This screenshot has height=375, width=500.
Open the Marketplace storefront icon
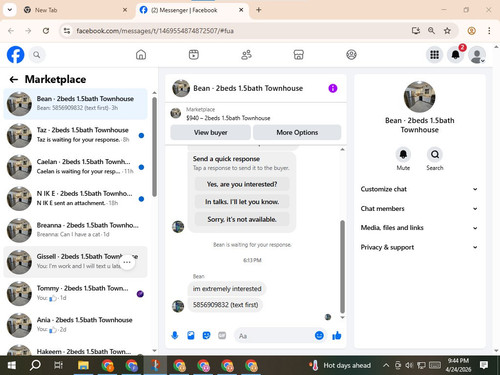(299, 55)
